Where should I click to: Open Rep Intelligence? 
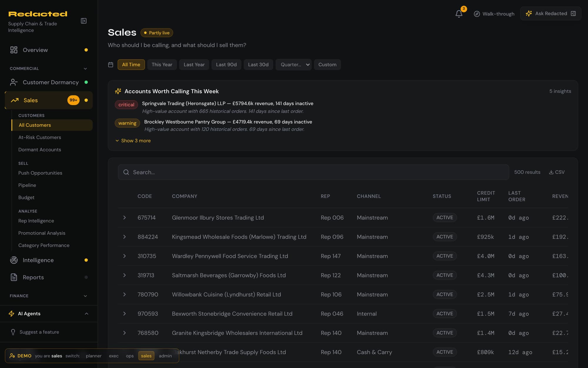[36, 221]
